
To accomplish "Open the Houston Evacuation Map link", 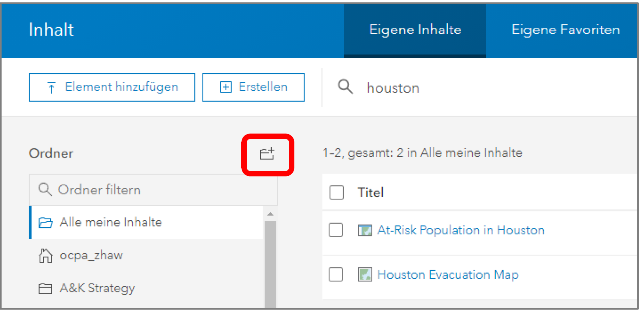I will (448, 274).
